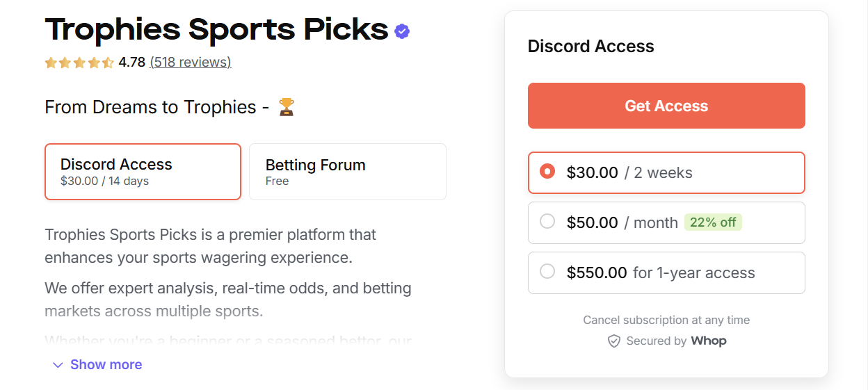Screen dimensions: 868x390
Task: Open the 518 reviews link
Action: (x=190, y=63)
